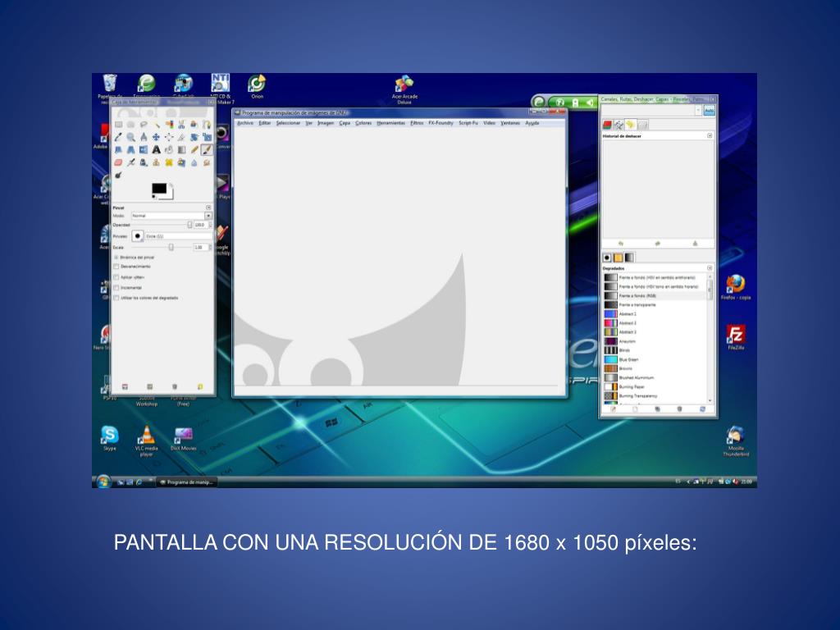Expand the Dinámica del pincel section
This screenshot has height=630, width=840.
[116, 257]
